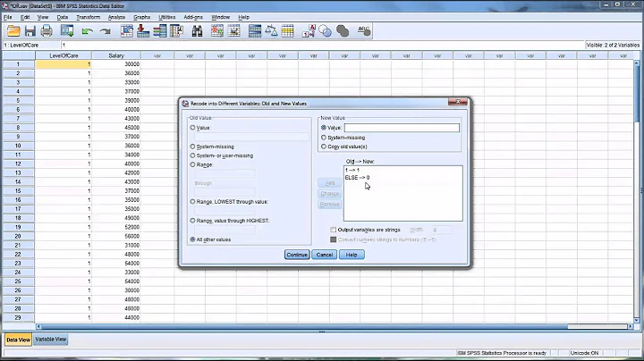Open the Utilities menu
The width and height of the screenshot is (644, 361).
tap(166, 17)
